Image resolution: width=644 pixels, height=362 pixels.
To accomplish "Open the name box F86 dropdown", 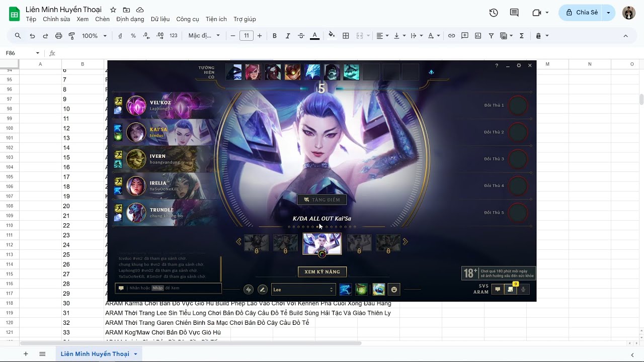I will [37, 53].
